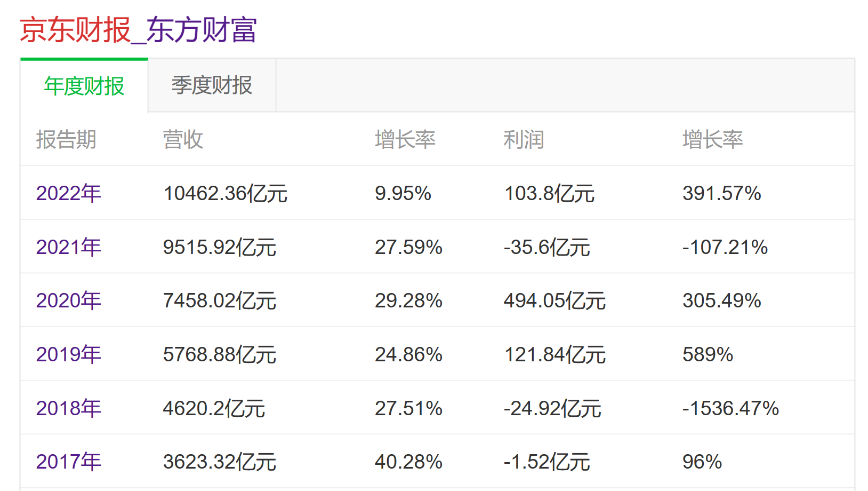Select the profit value -1.52亿元

coord(547,462)
